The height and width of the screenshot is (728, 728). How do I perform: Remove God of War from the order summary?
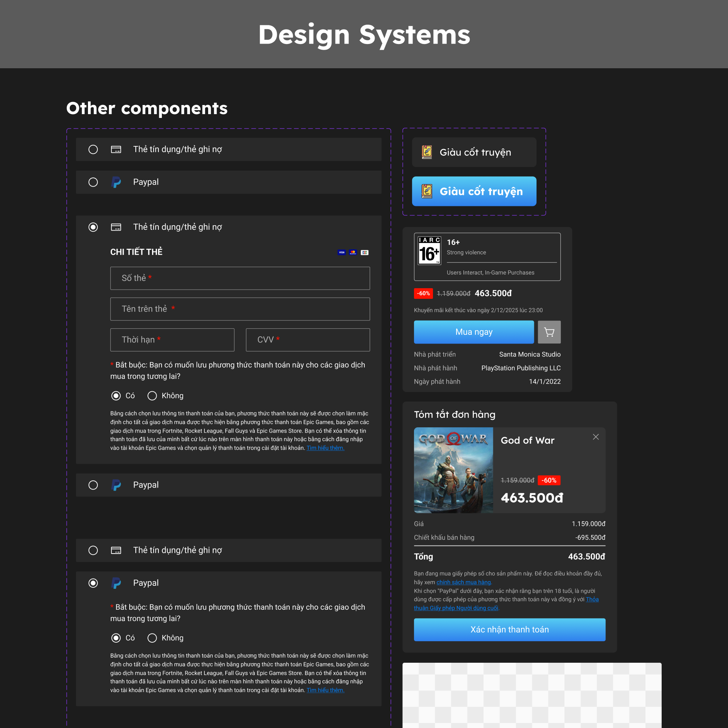point(596,437)
